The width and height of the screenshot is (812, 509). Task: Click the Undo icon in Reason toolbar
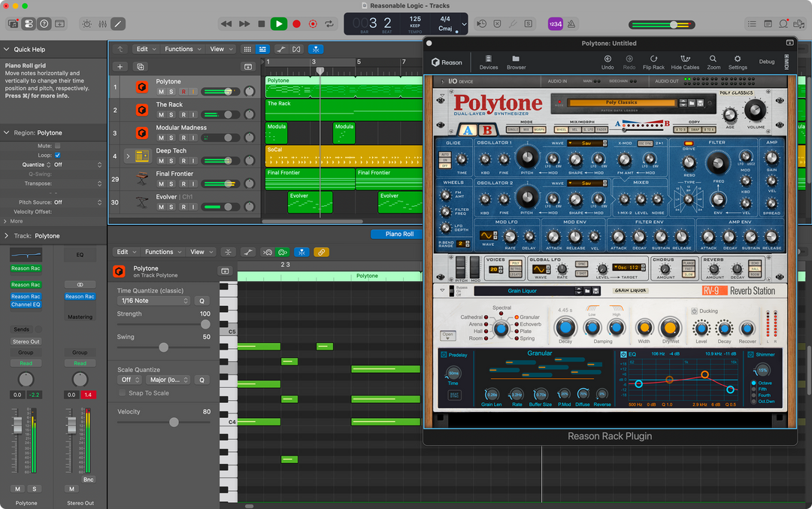(x=607, y=62)
